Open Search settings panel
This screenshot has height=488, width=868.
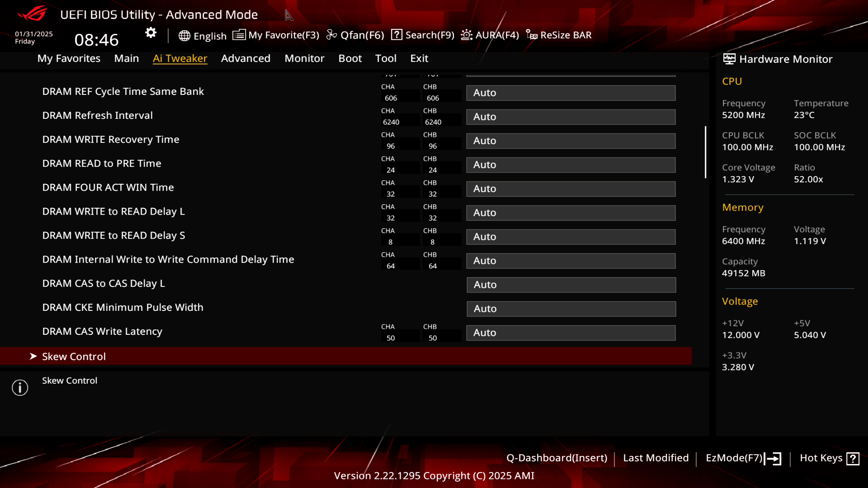point(423,34)
